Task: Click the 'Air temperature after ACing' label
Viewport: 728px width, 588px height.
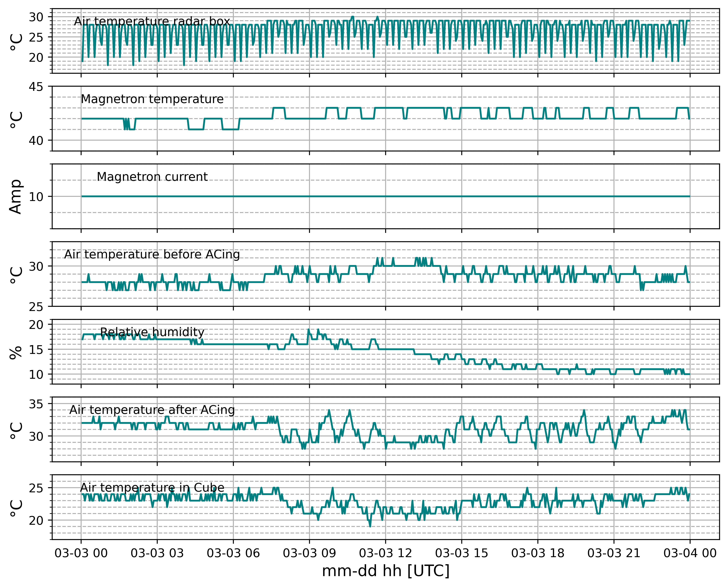Action: pos(152,410)
